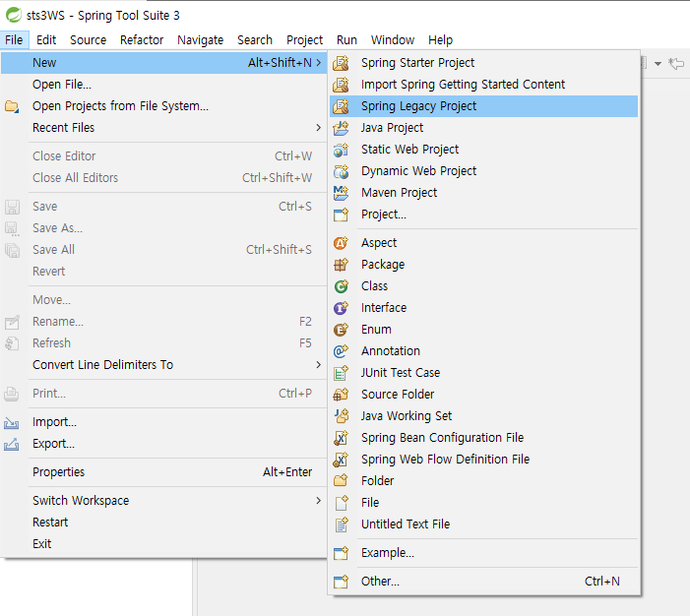The width and height of the screenshot is (690, 616).
Task: Click the Spring Bean Configuration File icon
Action: click(341, 437)
